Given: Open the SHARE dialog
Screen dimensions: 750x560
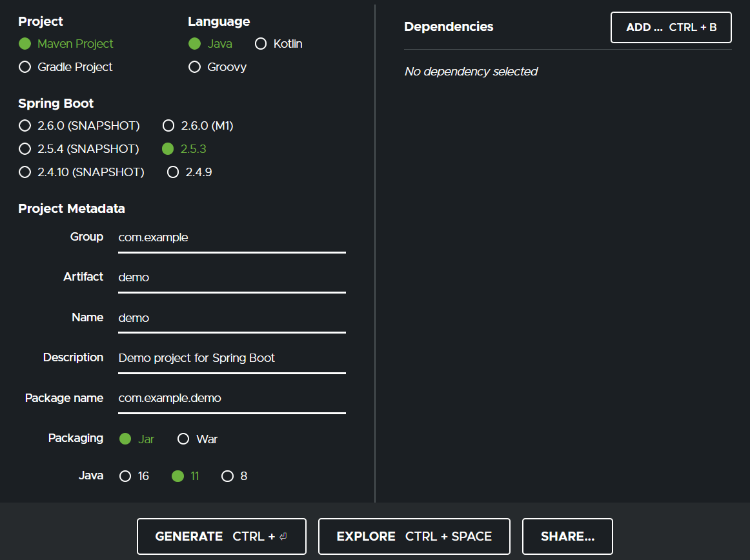Looking at the screenshot, I should (567, 536).
